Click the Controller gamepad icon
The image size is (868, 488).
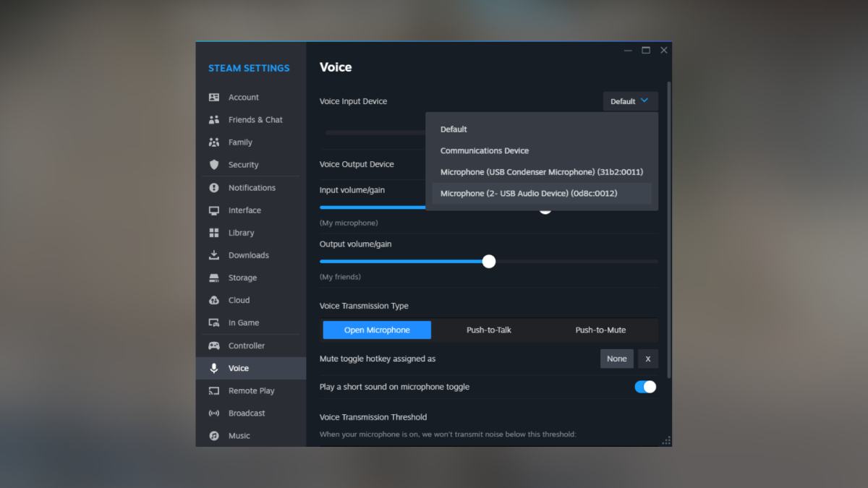click(x=214, y=346)
